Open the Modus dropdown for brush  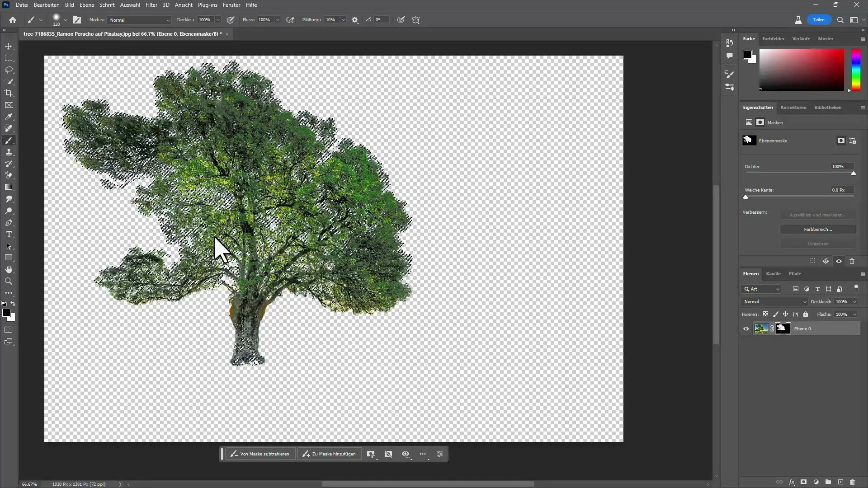tap(138, 20)
